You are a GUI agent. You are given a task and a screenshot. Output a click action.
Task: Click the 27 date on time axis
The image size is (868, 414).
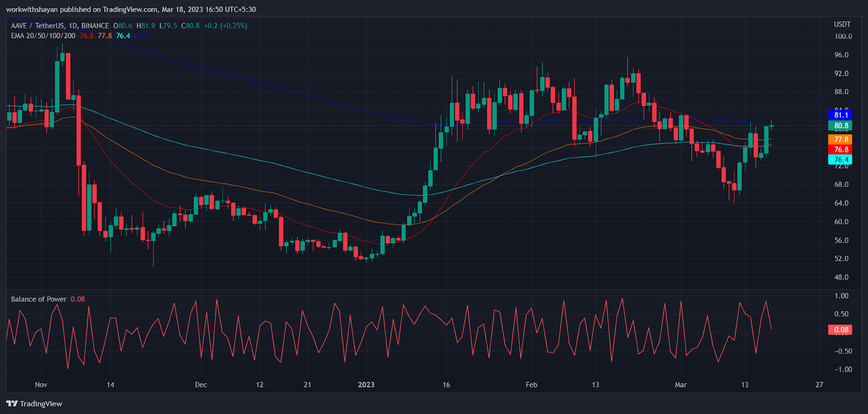click(819, 385)
